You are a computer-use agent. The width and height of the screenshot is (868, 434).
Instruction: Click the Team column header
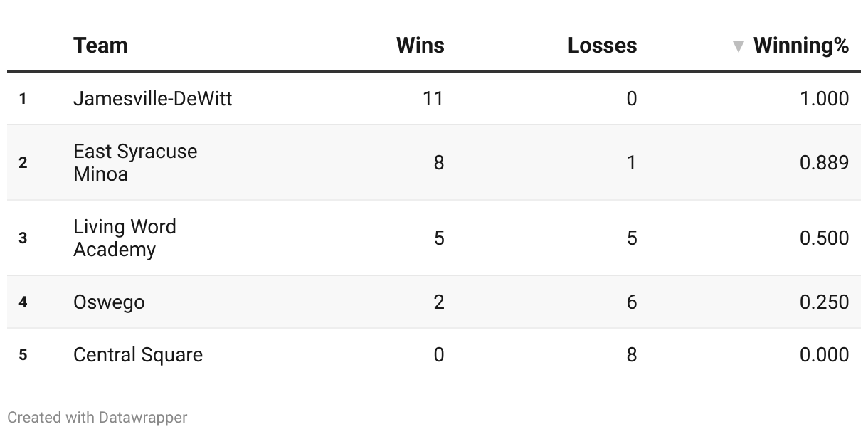tap(101, 46)
